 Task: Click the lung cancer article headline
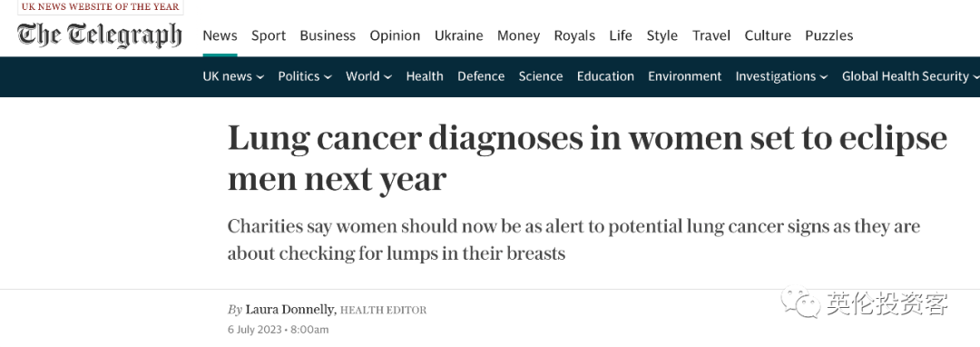587,158
